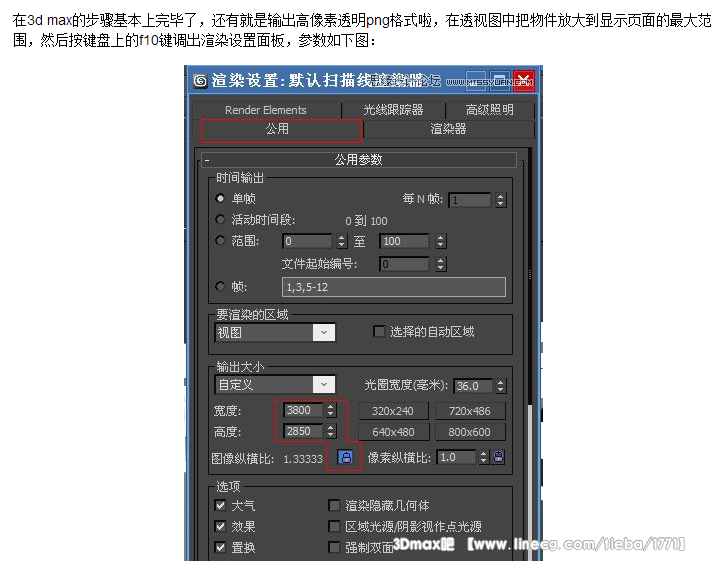Click the 宽度 spinner arrows

click(331, 410)
